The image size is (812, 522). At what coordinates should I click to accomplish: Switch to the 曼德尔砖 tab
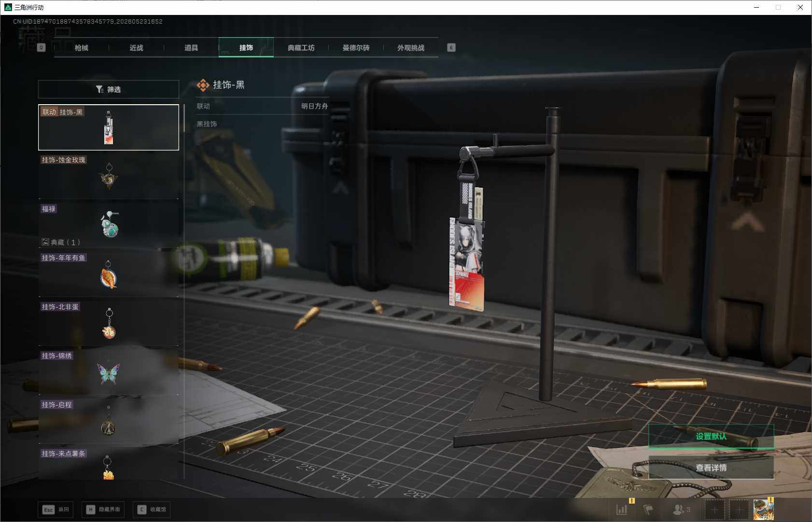tap(356, 48)
